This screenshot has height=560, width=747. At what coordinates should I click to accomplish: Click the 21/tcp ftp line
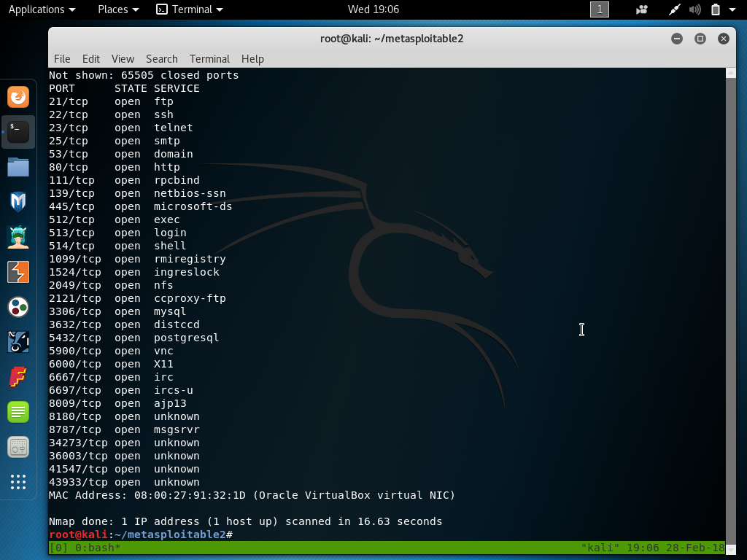click(111, 101)
